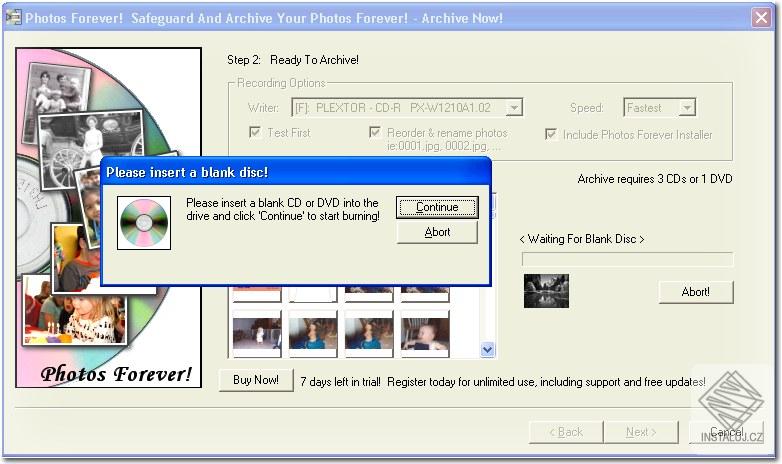Click the app icon in title bar

(x=13, y=17)
